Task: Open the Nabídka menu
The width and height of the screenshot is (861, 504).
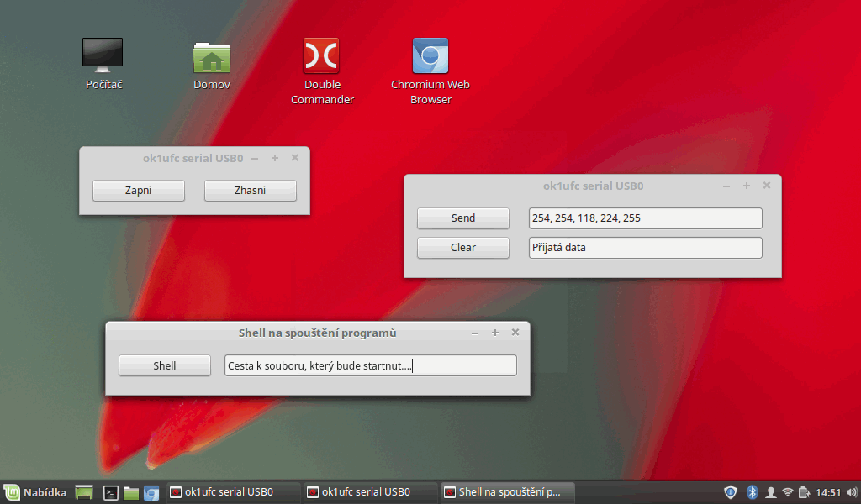Action: pos(35,492)
